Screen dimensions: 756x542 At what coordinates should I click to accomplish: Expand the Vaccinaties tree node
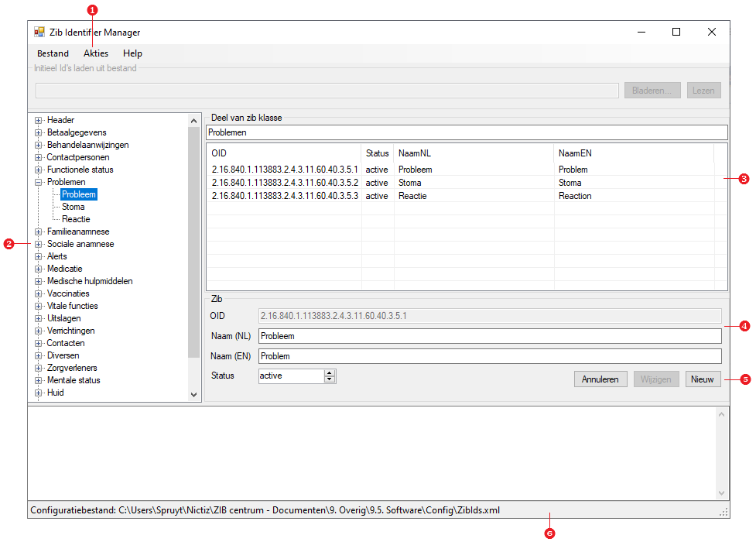coord(38,294)
